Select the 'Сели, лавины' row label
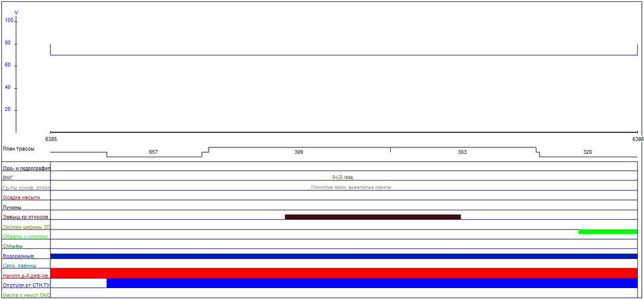This screenshot has height=300, width=644. (19, 266)
